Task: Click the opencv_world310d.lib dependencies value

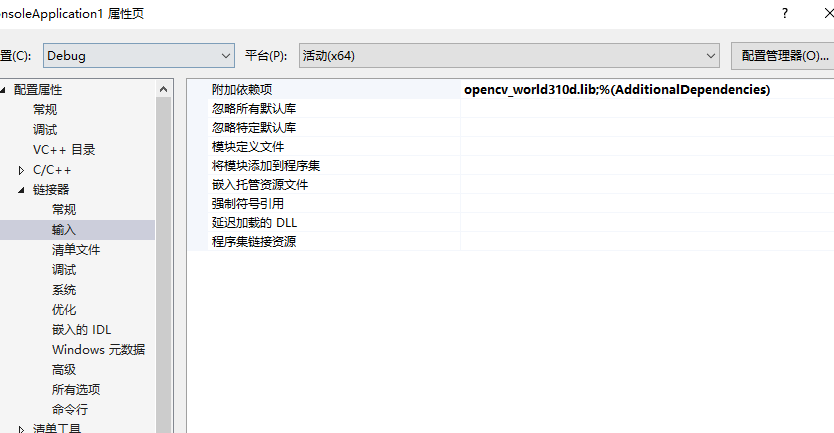Action: [617, 89]
